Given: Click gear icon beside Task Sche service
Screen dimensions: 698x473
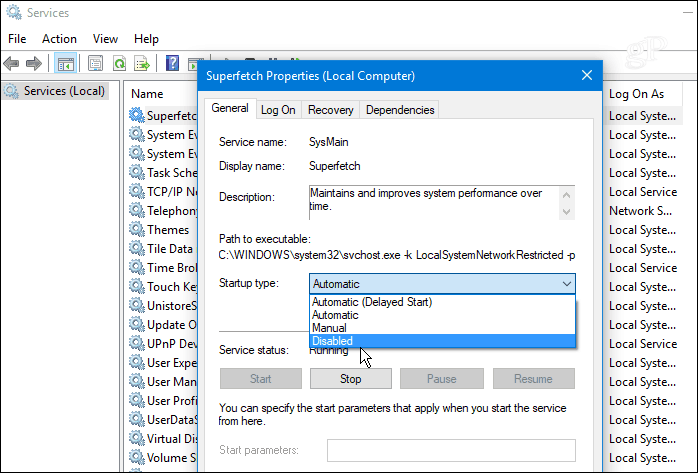Looking at the screenshot, I should click(137, 172).
